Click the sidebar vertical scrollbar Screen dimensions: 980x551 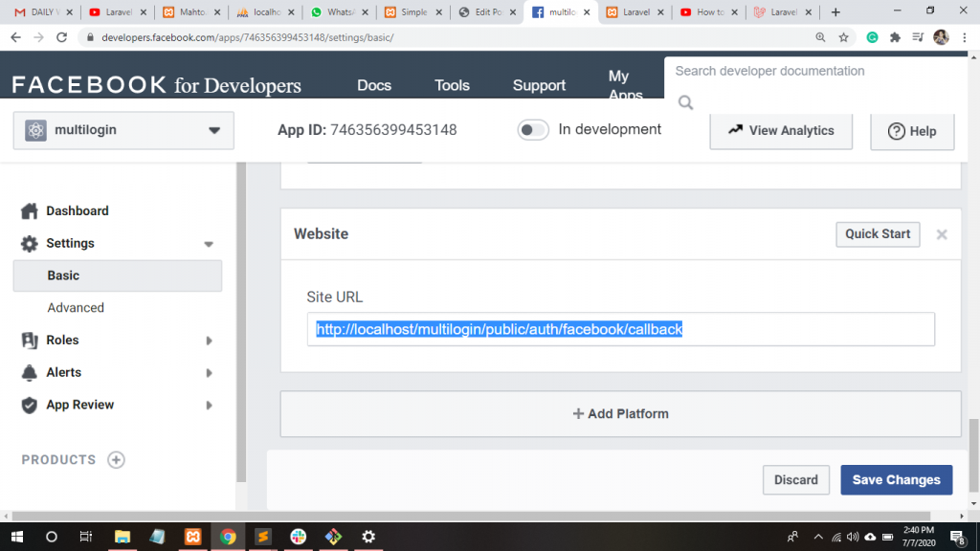coord(241,321)
